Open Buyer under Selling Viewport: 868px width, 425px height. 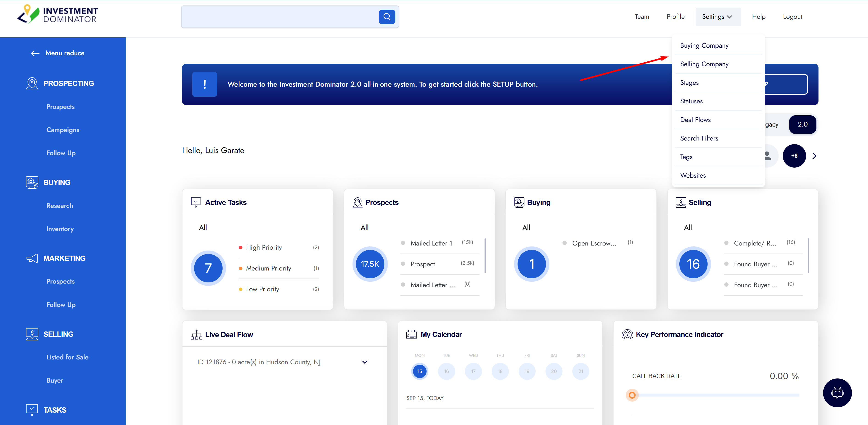55,381
